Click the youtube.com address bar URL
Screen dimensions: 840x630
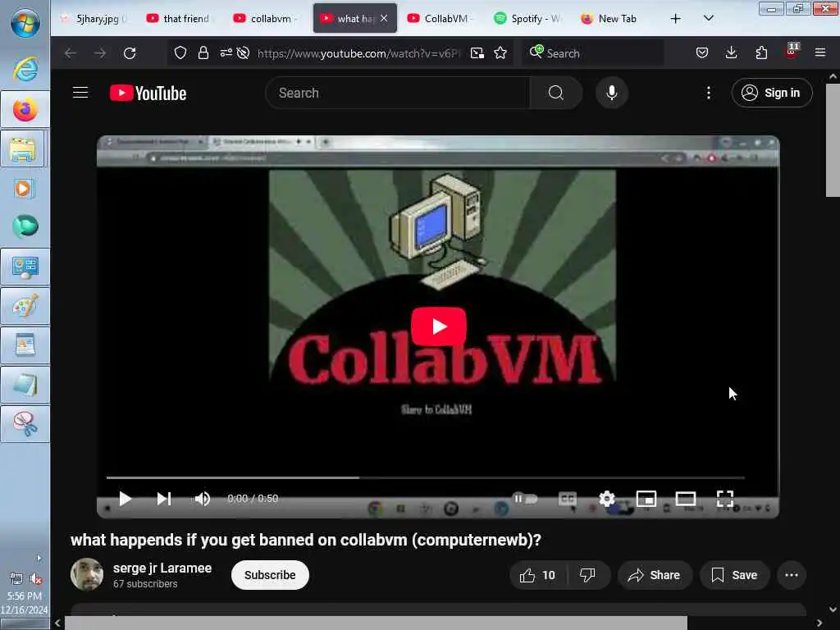click(358, 53)
